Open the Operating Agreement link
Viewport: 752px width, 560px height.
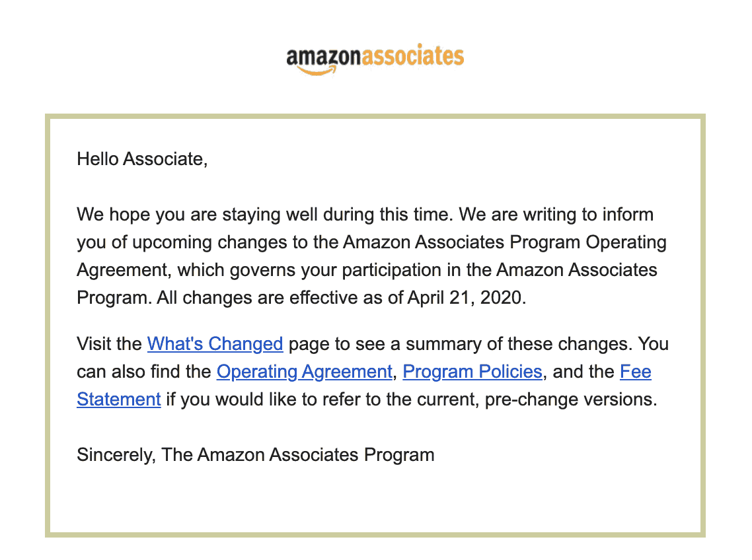[x=305, y=372]
